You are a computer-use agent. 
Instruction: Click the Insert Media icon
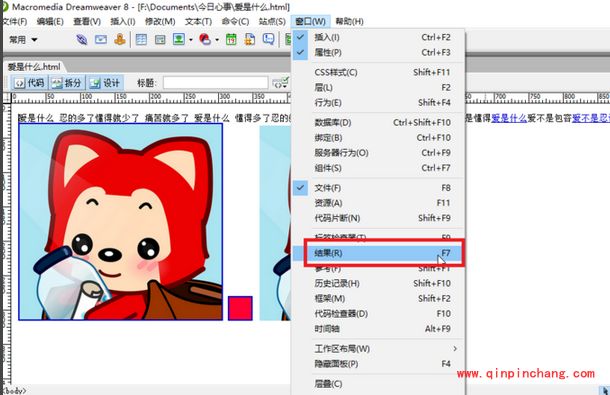(205, 39)
